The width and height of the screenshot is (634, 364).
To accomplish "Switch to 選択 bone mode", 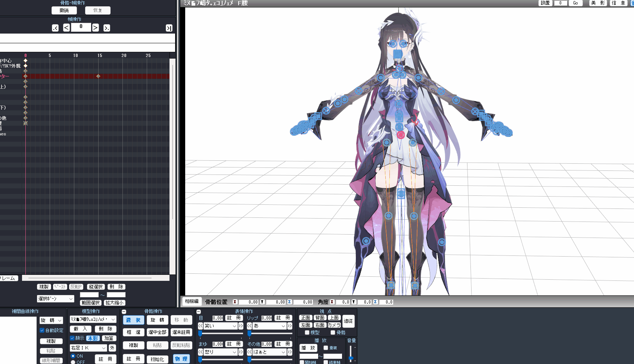I will click(x=133, y=320).
